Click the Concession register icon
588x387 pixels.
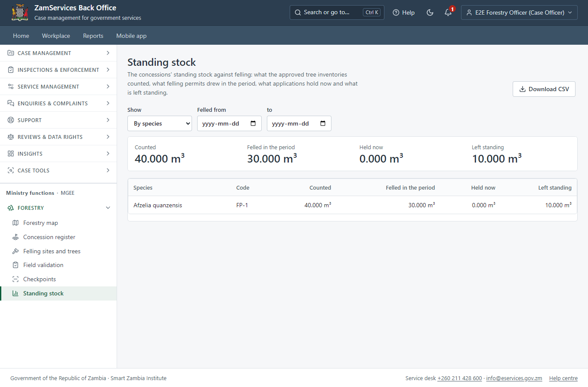[15, 237]
